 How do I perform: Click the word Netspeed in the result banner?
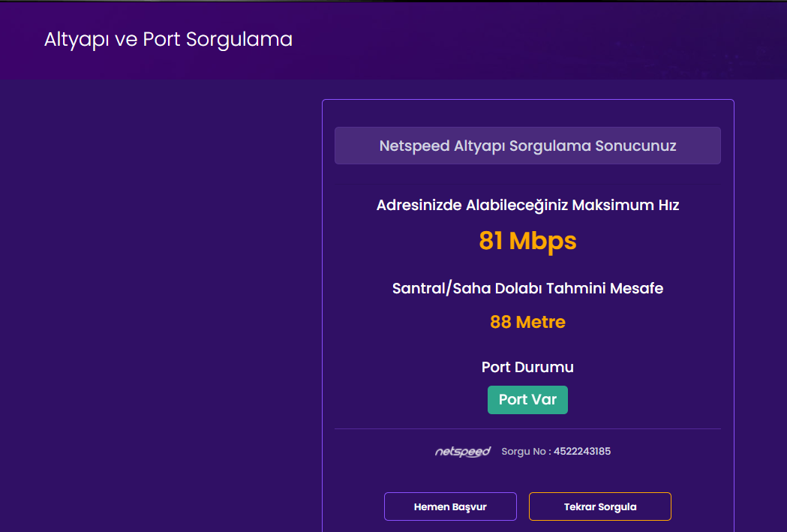(414, 146)
